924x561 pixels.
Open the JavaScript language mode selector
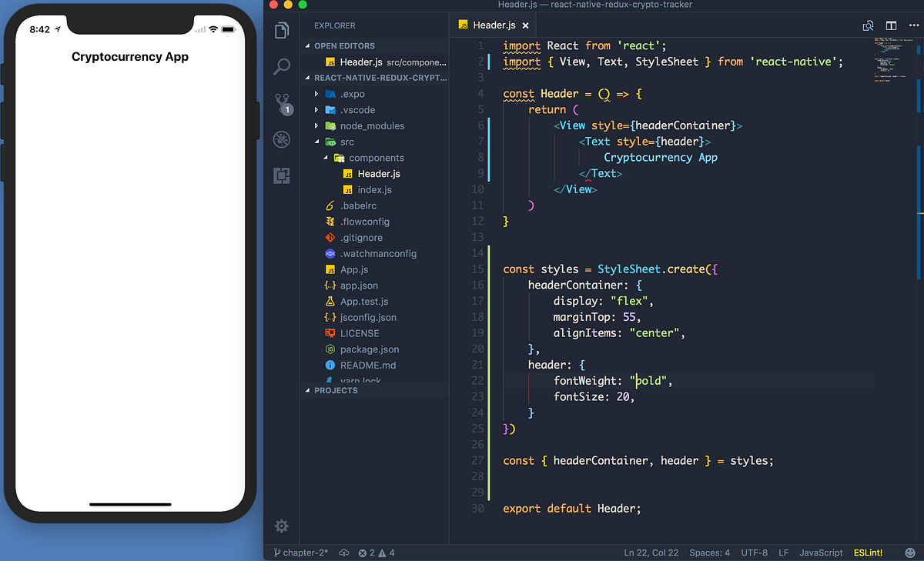click(821, 553)
